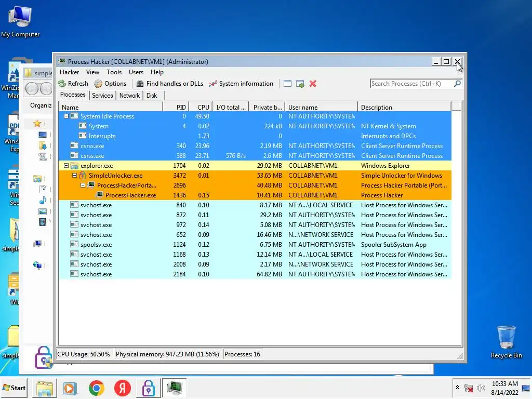Show hidden tray icons arrow
The image size is (532, 399).
coord(457,387)
